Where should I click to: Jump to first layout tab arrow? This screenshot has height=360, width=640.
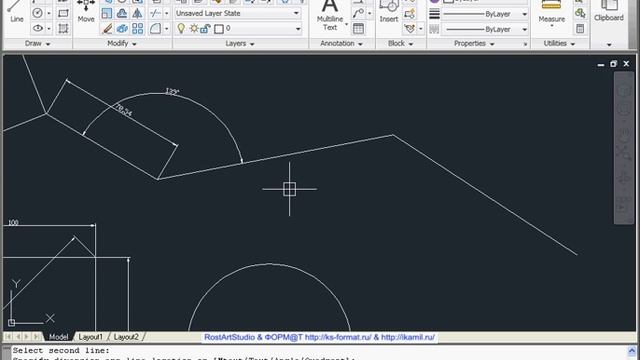(8, 336)
